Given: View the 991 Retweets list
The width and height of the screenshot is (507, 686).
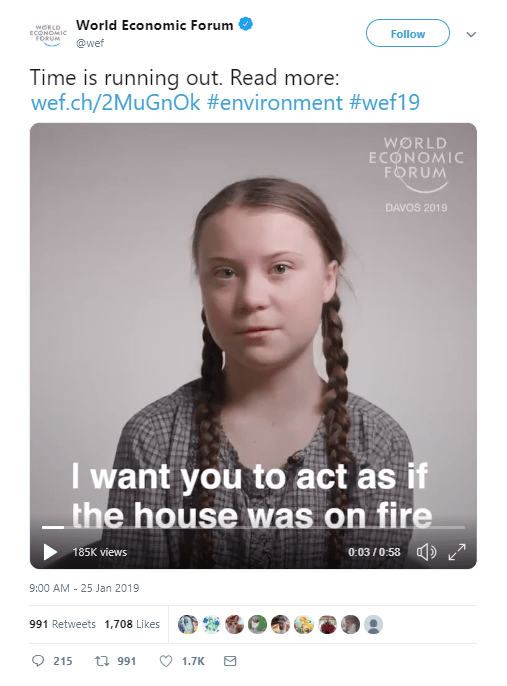Looking at the screenshot, I should click(63, 624).
